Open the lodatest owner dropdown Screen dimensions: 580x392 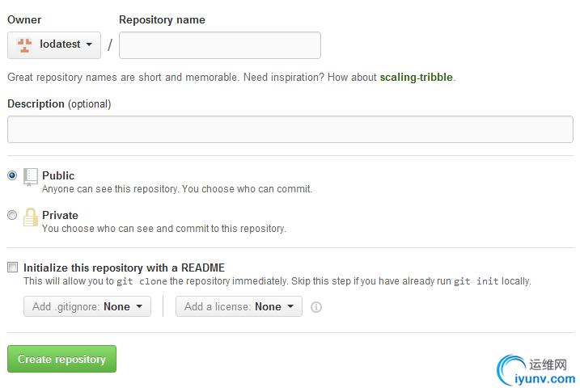coord(54,45)
